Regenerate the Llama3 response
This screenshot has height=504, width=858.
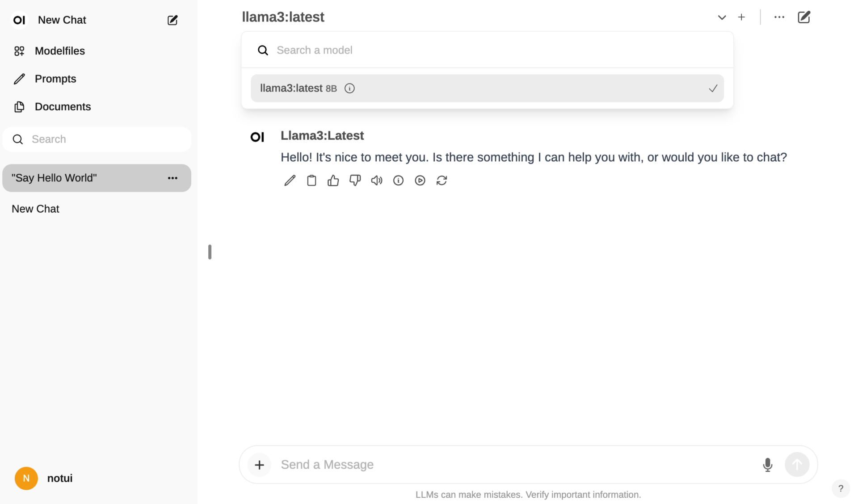[x=442, y=181]
